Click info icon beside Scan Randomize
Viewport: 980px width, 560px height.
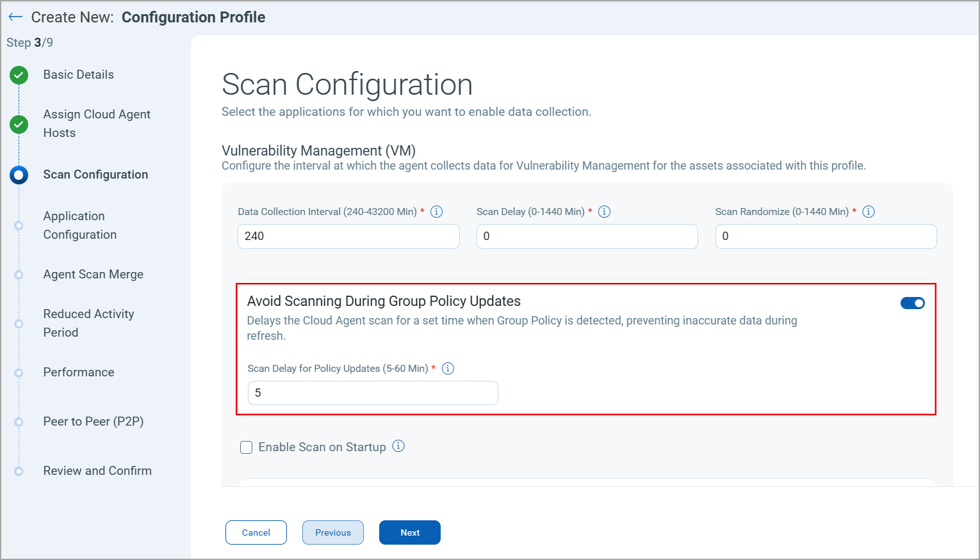(x=869, y=212)
